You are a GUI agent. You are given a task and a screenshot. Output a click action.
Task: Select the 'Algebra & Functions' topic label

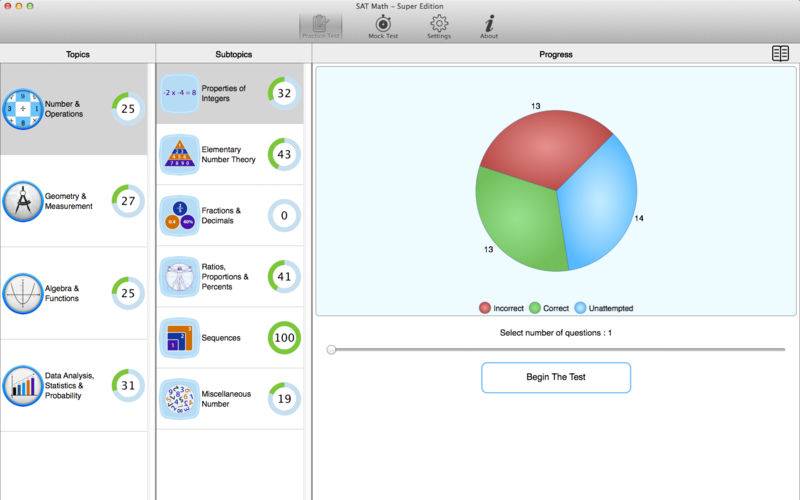(x=62, y=293)
